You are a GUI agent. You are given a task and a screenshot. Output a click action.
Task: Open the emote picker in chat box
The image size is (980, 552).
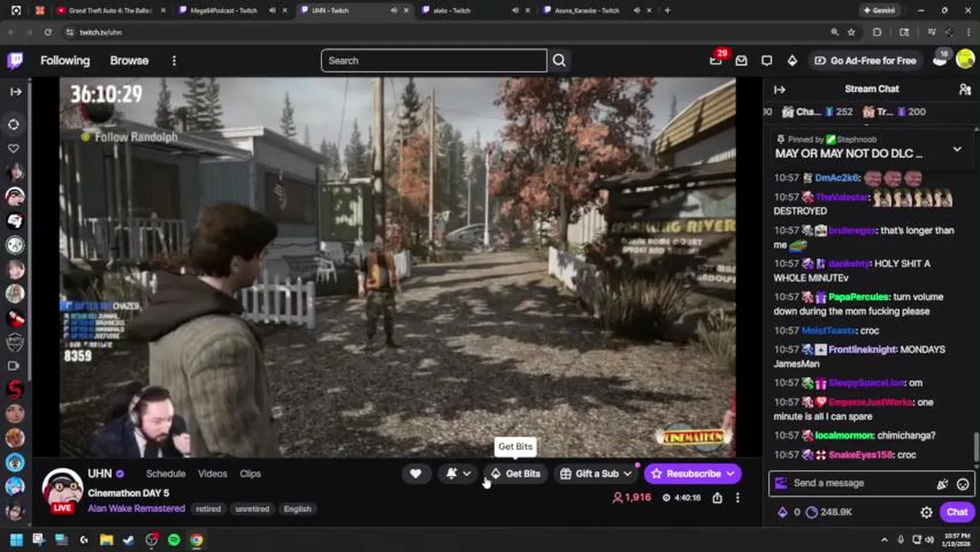point(962,484)
